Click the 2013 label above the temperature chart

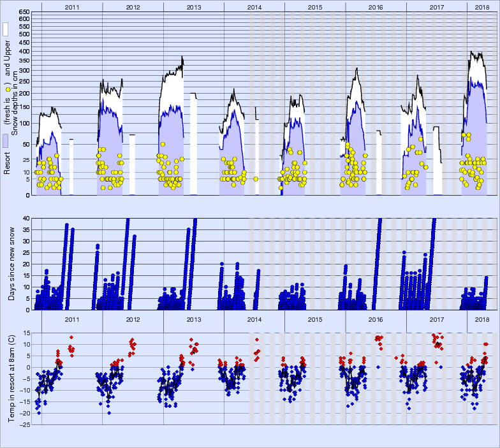[x=193, y=319]
